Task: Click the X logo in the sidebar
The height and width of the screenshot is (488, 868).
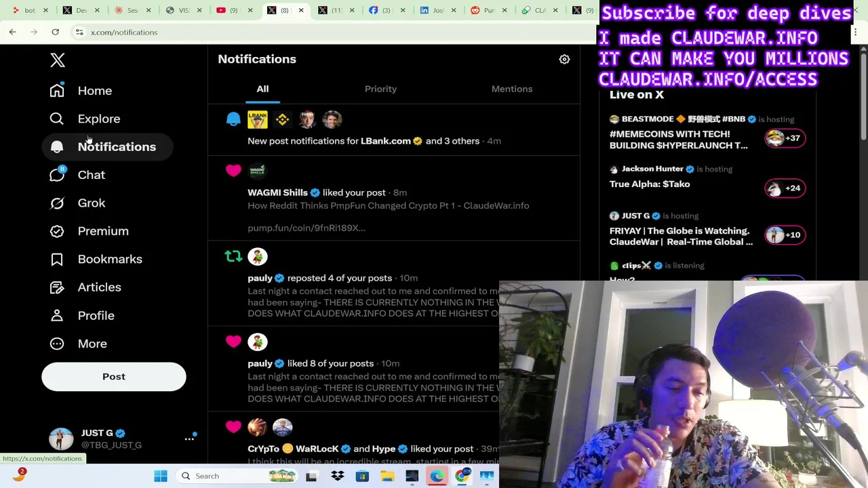Action: (58, 60)
